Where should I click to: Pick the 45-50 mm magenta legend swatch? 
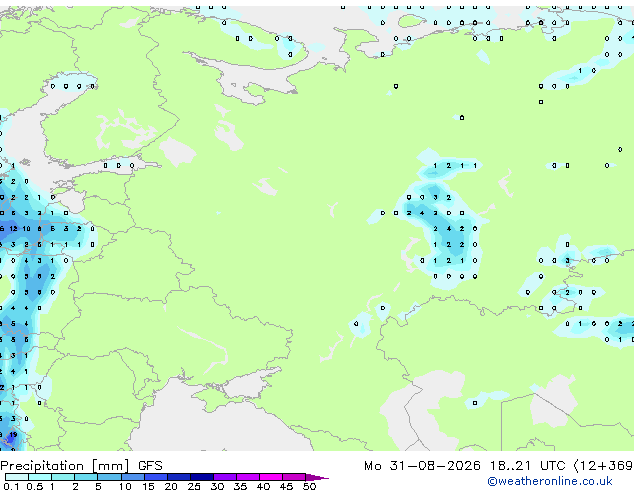[x=294, y=477]
